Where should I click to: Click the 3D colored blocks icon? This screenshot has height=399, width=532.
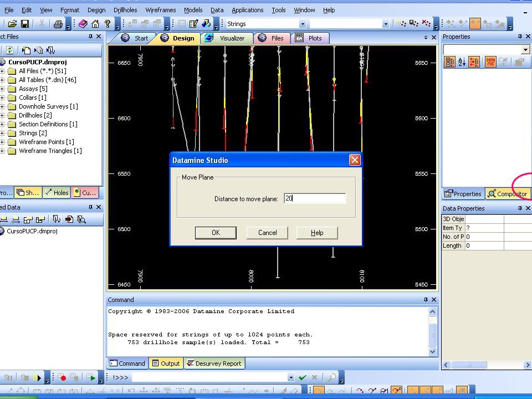click(x=206, y=24)
